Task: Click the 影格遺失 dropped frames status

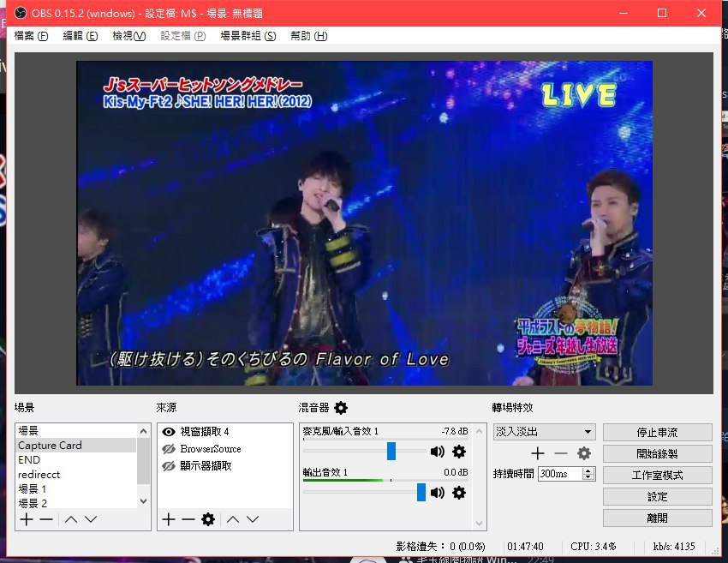Action: tap(440, 546)
